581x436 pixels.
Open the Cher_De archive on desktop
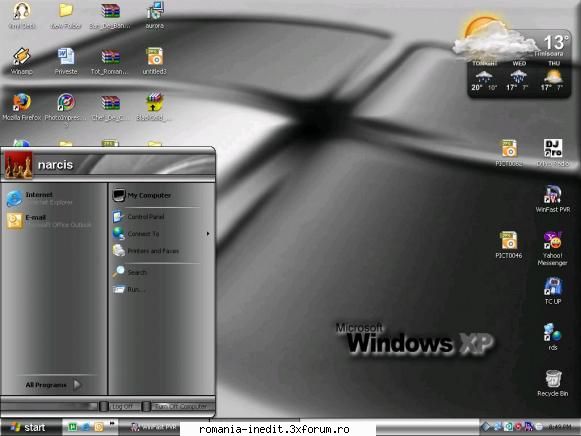click(110, 108)
